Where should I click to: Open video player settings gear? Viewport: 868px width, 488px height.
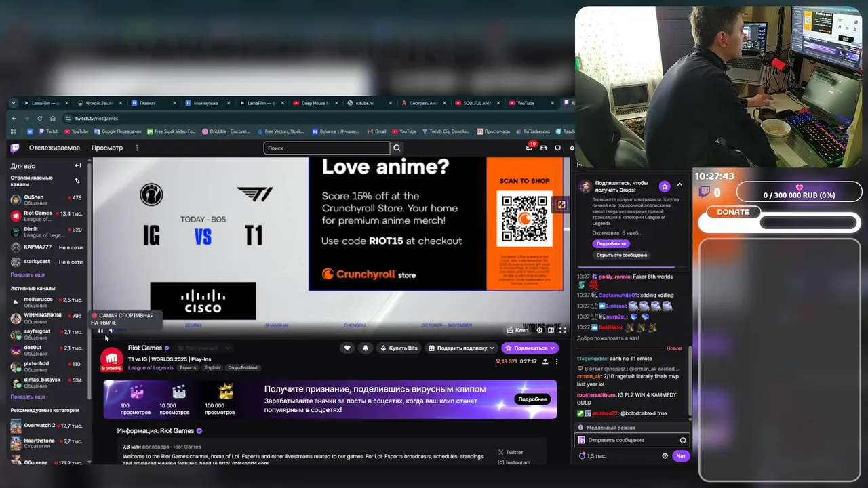tap(540, 330)
